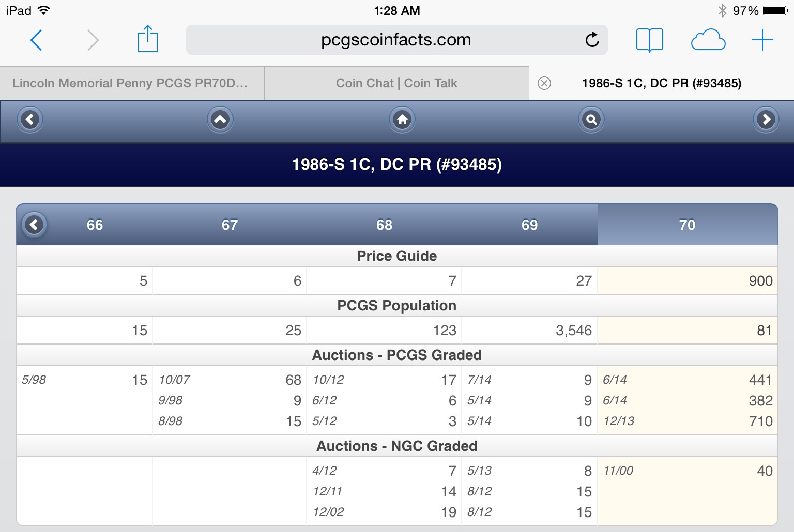This screenshot has height=532, width=794.
Task: Select the grade 68 column header
Action: pyautogui.click(x=384, y=225)
